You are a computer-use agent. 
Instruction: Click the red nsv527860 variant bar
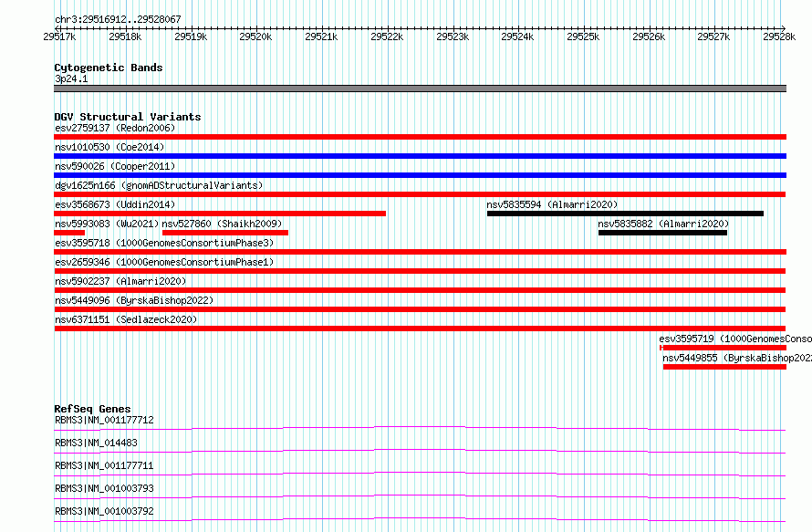tap(225, 233)
